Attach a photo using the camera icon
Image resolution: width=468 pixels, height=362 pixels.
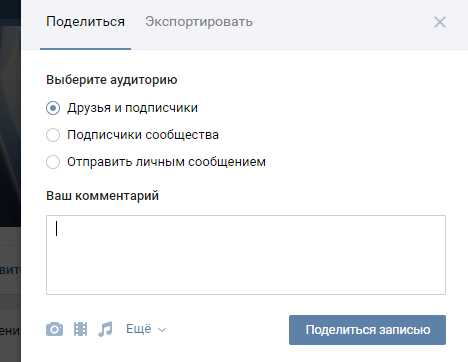pos(54,329)
